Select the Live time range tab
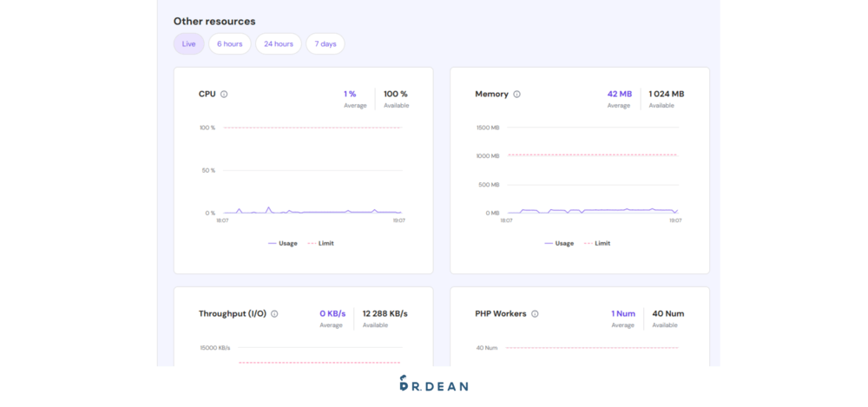868x407 pixels. pos(188,43)
